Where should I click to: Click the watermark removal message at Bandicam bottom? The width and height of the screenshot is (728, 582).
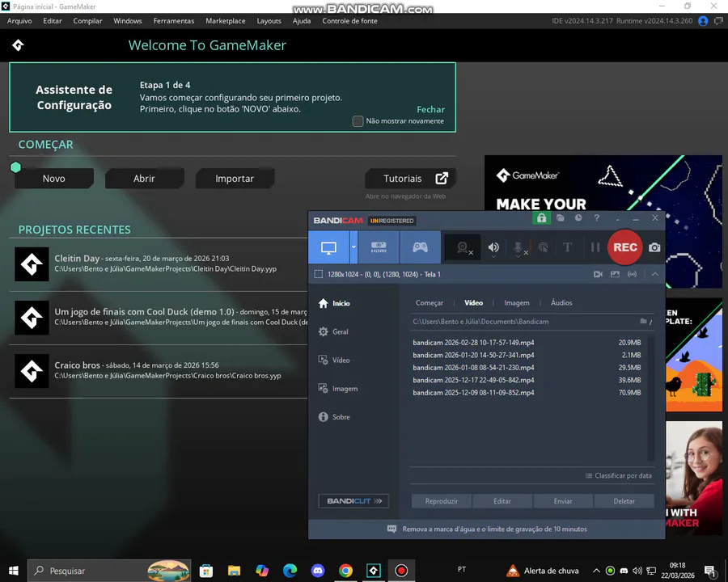tap(487, 529)
